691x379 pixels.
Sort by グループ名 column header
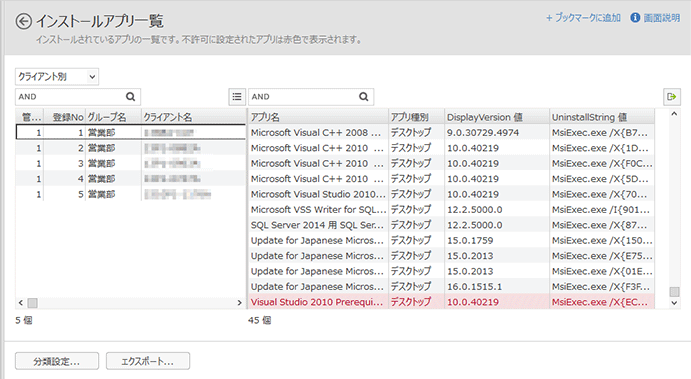pos(113,117)
